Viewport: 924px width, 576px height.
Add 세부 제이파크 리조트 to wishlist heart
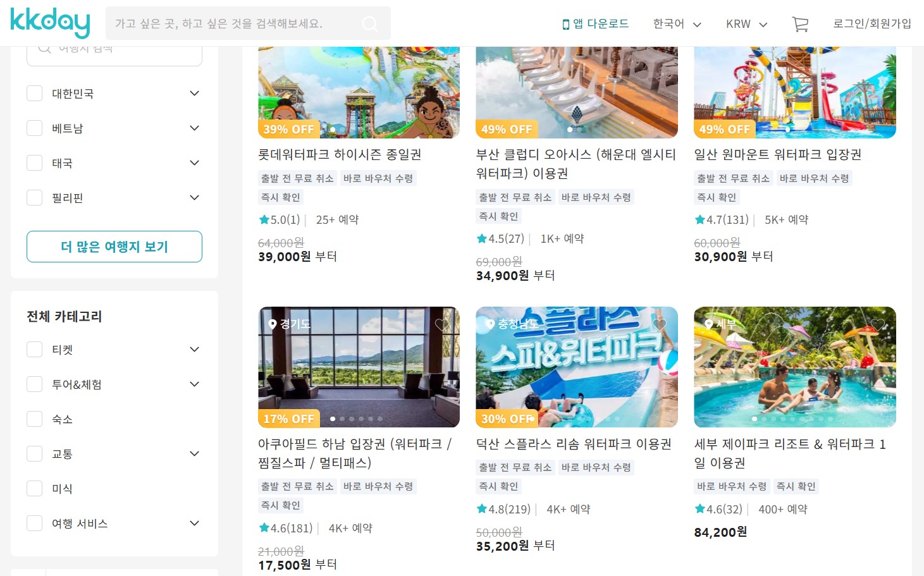878,324
